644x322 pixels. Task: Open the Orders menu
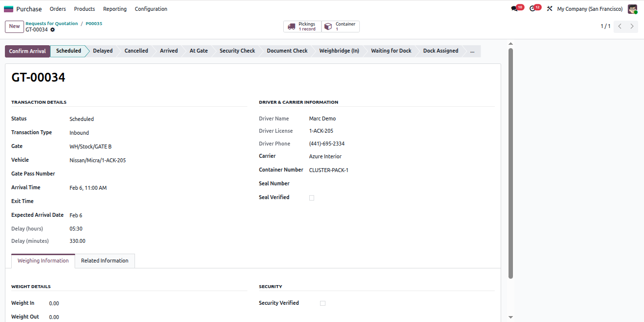tap(58, 9)
